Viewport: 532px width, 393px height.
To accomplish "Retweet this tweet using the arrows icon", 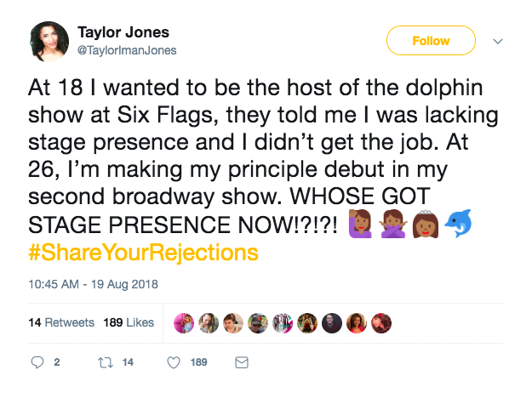I will coord(106,362).
